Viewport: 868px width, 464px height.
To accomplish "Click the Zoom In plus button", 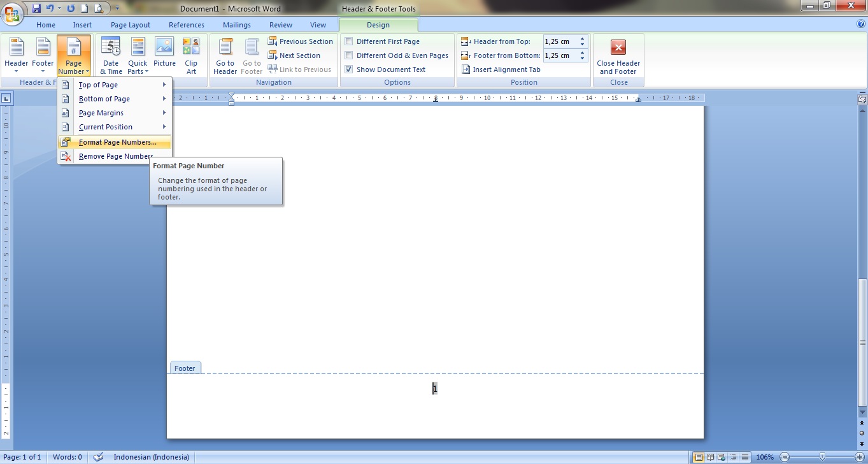I will click(859, 457).
